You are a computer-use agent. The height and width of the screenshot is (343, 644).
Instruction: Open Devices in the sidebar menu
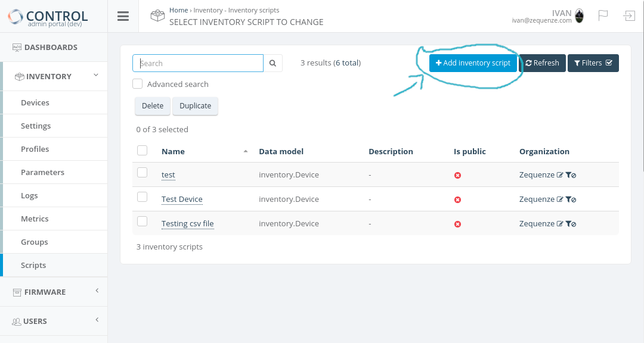(35, 102)
